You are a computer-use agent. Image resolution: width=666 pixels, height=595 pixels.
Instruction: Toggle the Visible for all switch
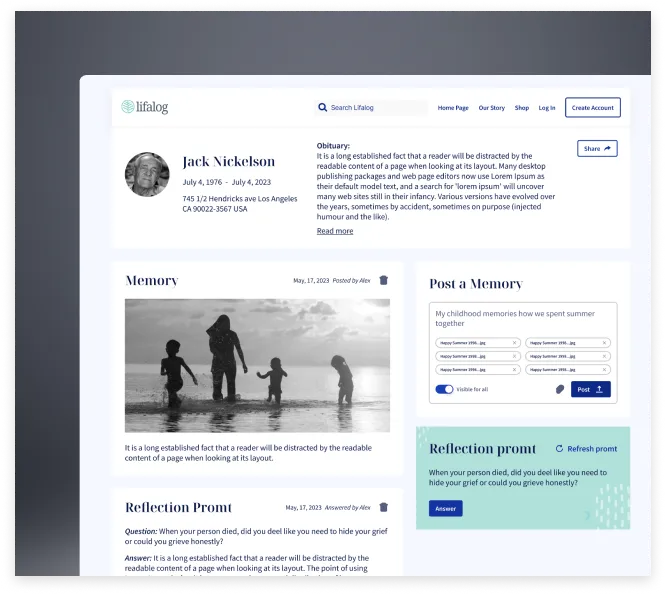pyautogui.click(x=444, y=389)
